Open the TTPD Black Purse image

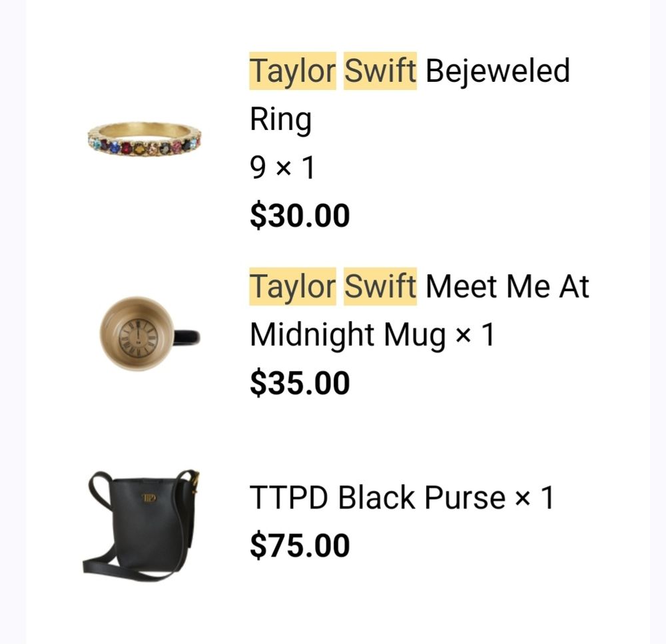click(141, 525)
